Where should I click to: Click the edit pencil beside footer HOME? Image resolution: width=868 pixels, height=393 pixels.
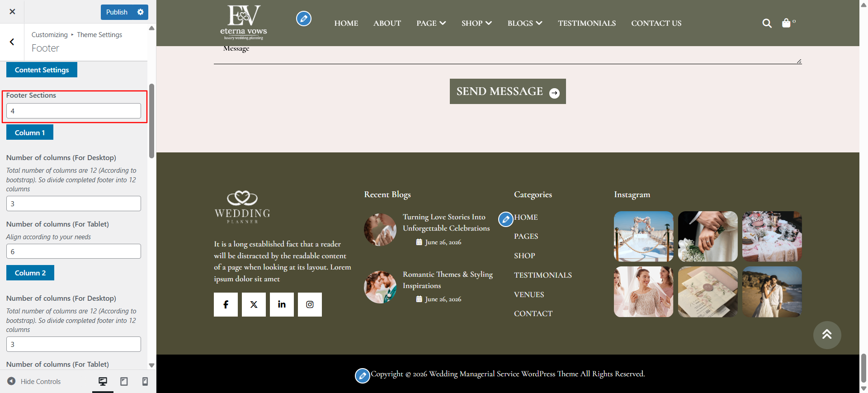[506, 219]
